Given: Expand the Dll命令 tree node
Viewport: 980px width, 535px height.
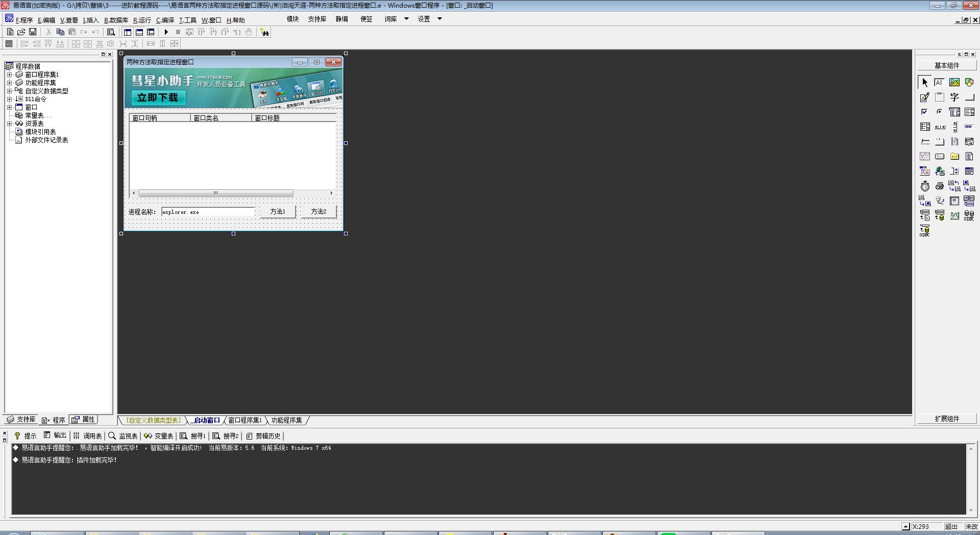Looking at the screenshot, I should point(9,99).
